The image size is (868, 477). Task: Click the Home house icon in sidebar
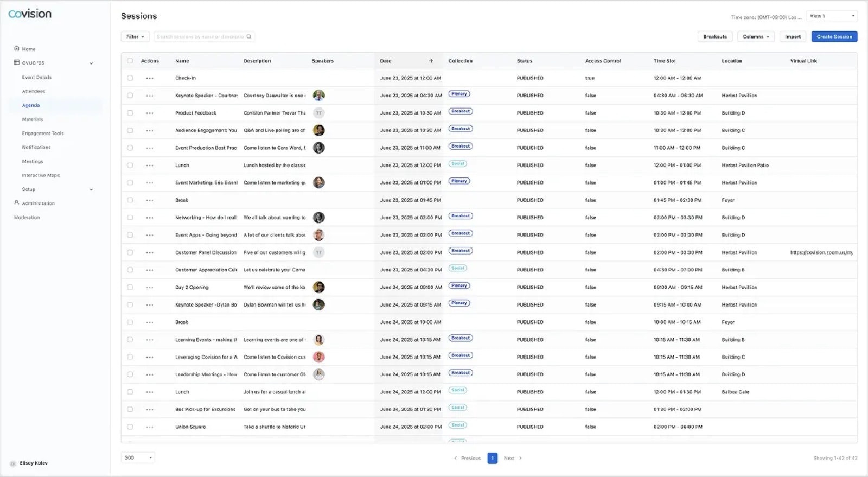point(17,48)
